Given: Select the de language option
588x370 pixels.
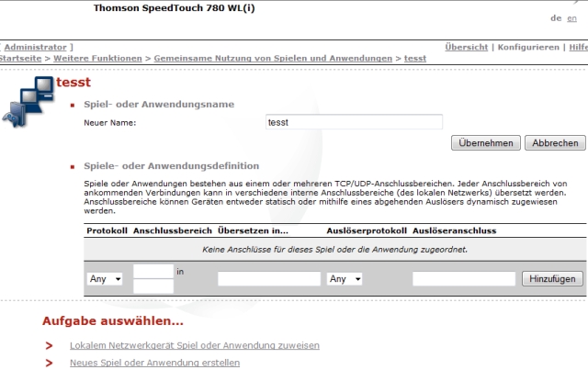Looking at the screenshot, I should point(556,18).
